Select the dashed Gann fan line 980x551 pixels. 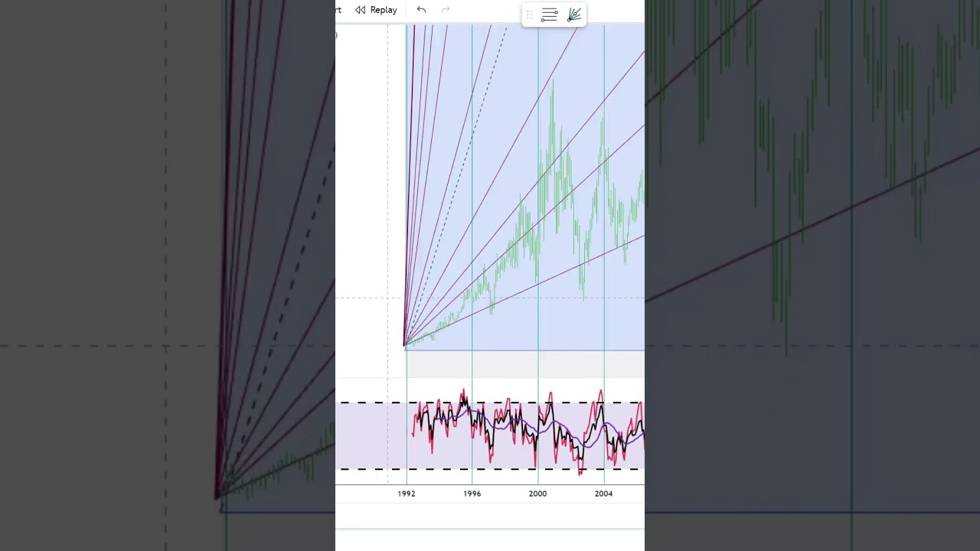pos(456,187)
